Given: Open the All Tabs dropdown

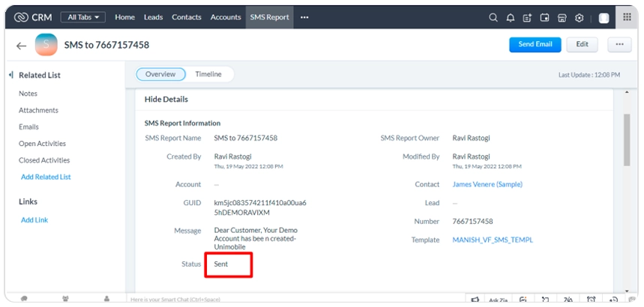Looking at the screenshot, I should coord(82,17).
